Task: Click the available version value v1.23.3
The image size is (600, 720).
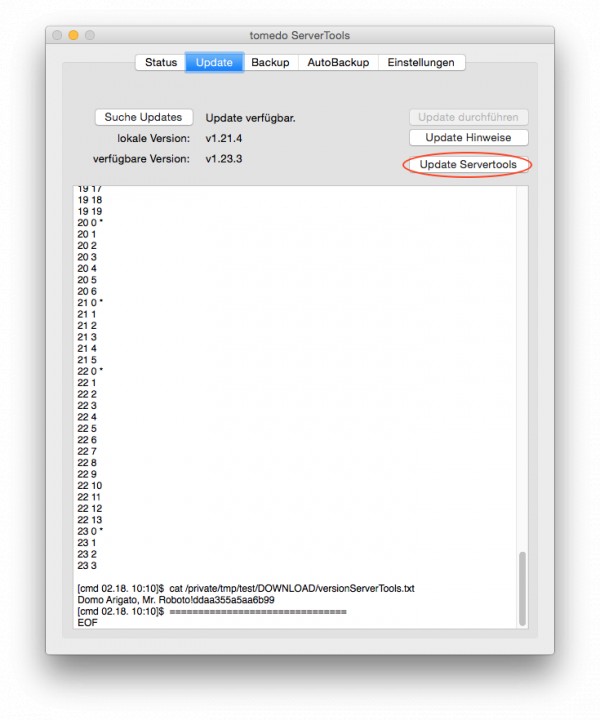Action: point(224,159)
